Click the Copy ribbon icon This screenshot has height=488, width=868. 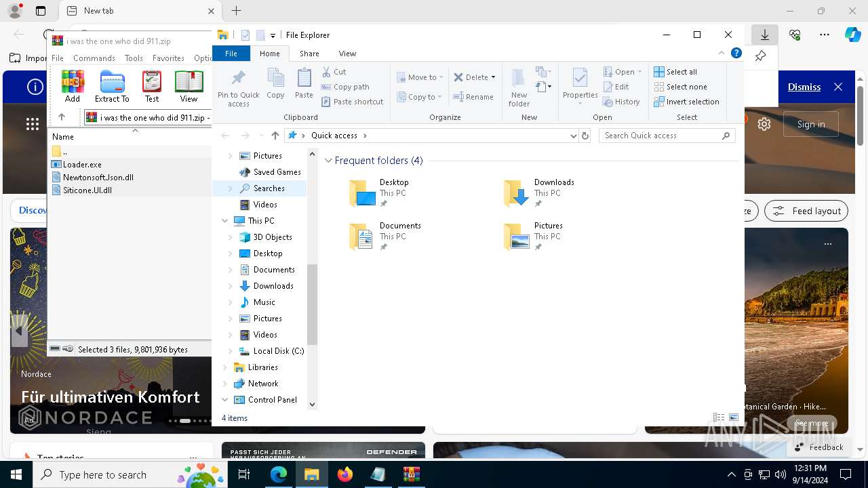tap(275, 84)
